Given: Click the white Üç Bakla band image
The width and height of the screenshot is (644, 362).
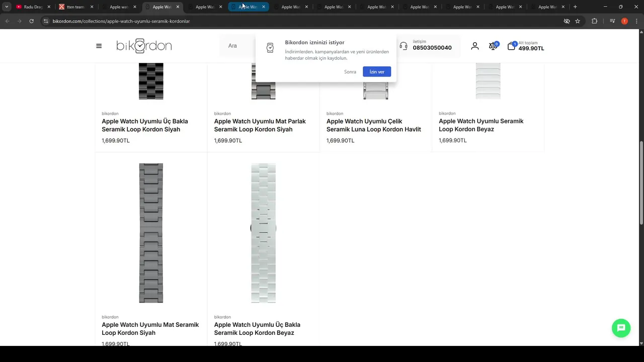Looking at the screenshot, I should 264,233.
